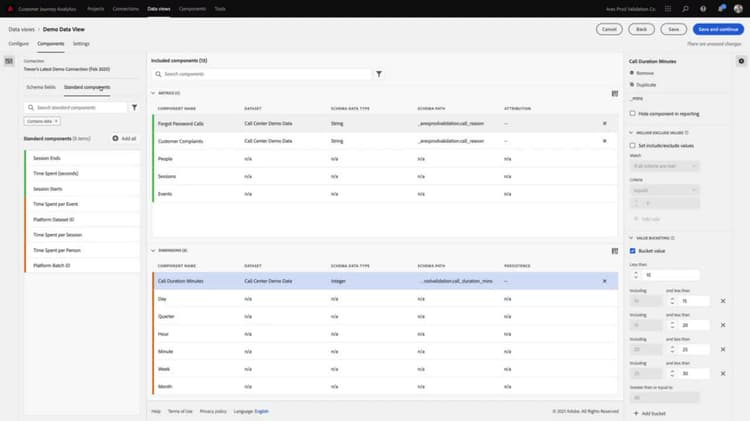Viewport: 750px width, 421px height.
Task: Click the Add all plus icon
Action: pyautogui.click(x=115, y=138)
